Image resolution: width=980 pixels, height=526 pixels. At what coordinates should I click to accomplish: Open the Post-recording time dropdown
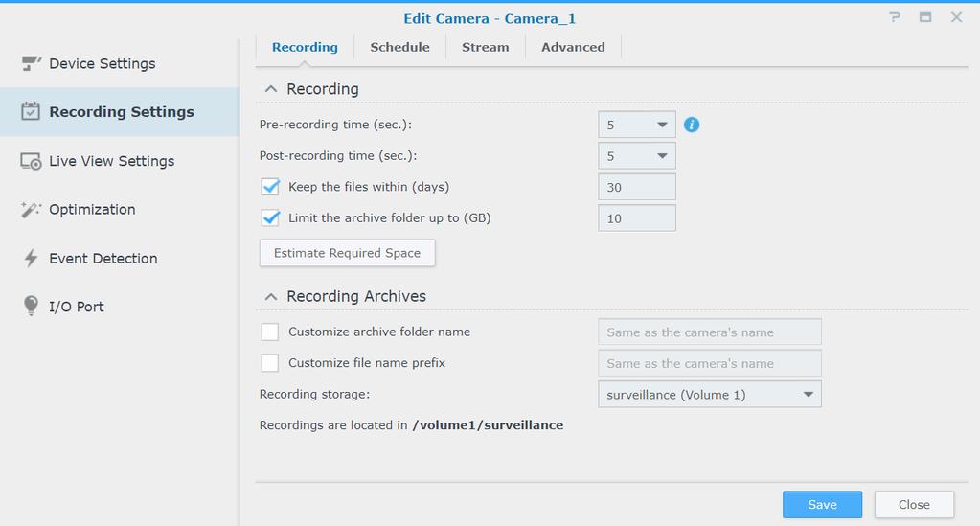click(x=637, y=156)
